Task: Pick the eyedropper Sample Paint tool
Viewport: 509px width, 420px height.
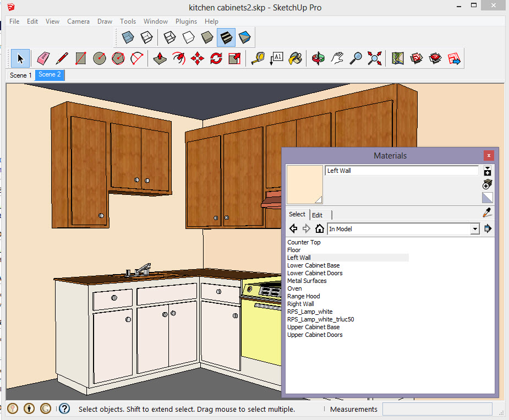Action: [487, 212]
